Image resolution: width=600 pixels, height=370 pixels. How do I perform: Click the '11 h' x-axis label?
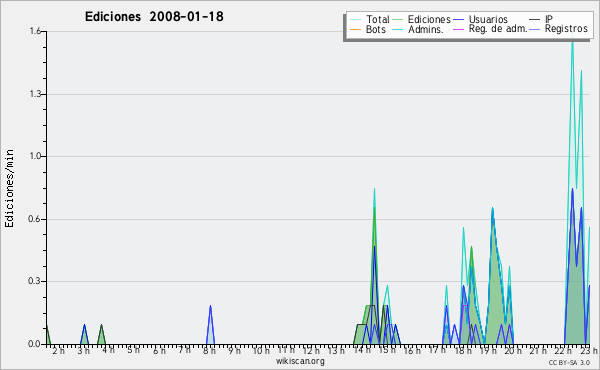click(x=286, y=350)
